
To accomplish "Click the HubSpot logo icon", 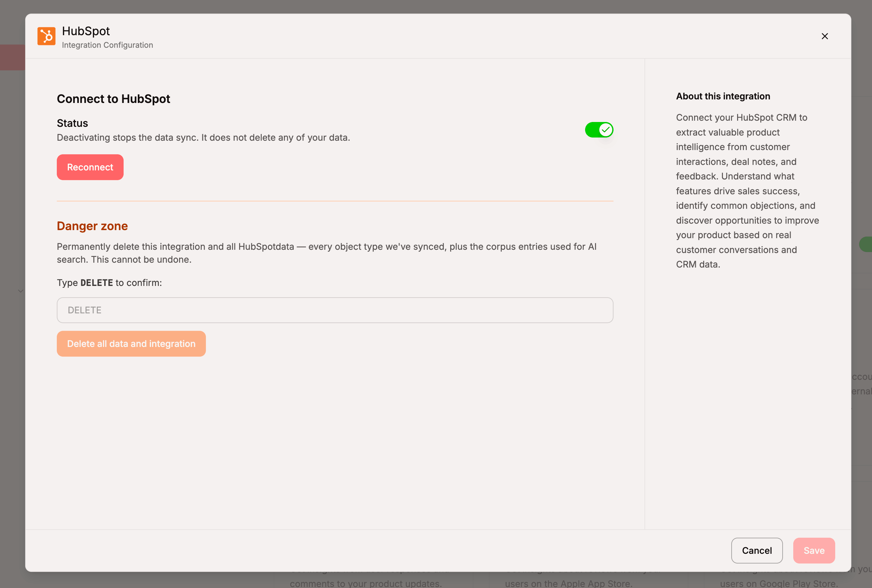I will (x=46, y=36).
